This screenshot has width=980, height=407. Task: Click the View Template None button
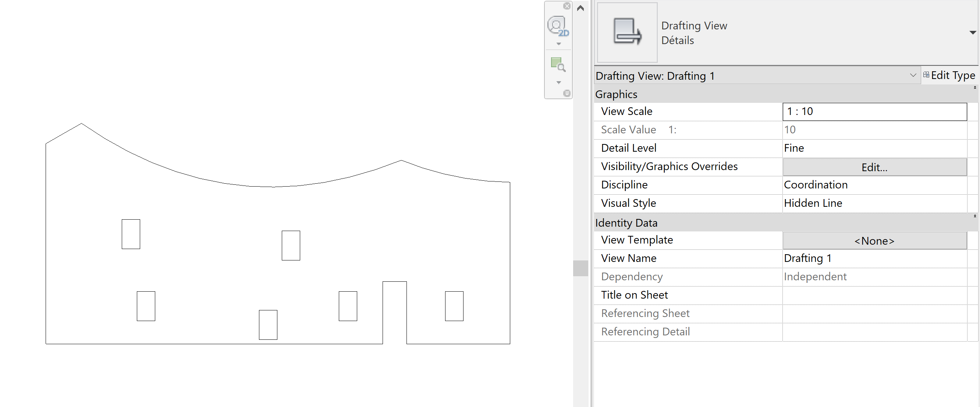pos(874,241)
